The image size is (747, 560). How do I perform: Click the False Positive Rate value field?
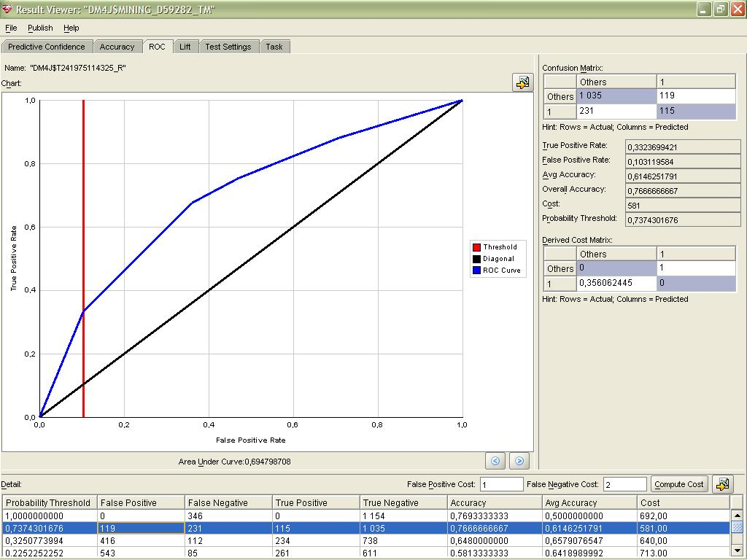(683, 162)
